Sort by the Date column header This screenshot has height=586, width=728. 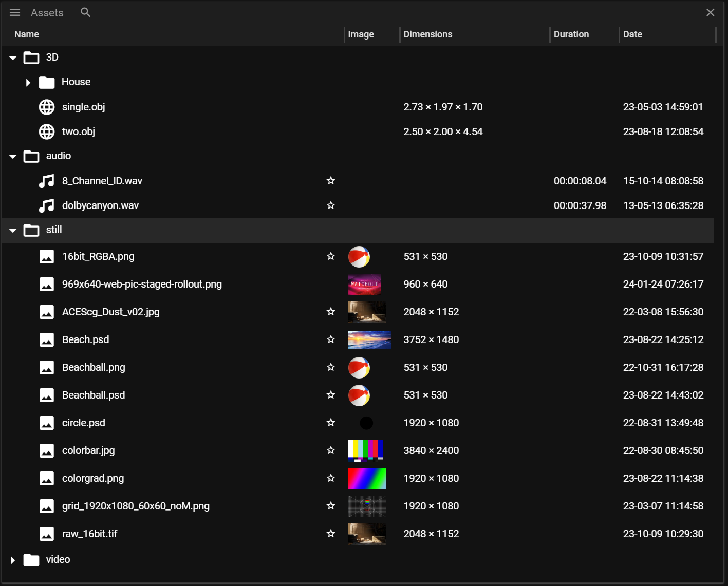632,34
